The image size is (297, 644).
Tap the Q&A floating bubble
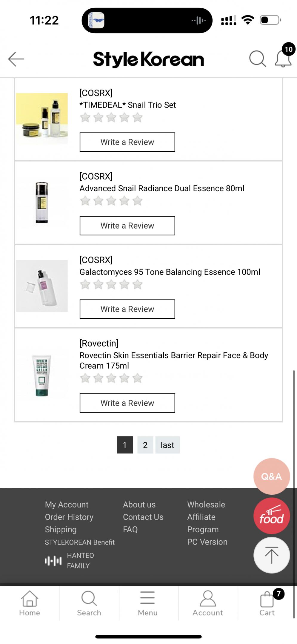(x=272, y=476)
